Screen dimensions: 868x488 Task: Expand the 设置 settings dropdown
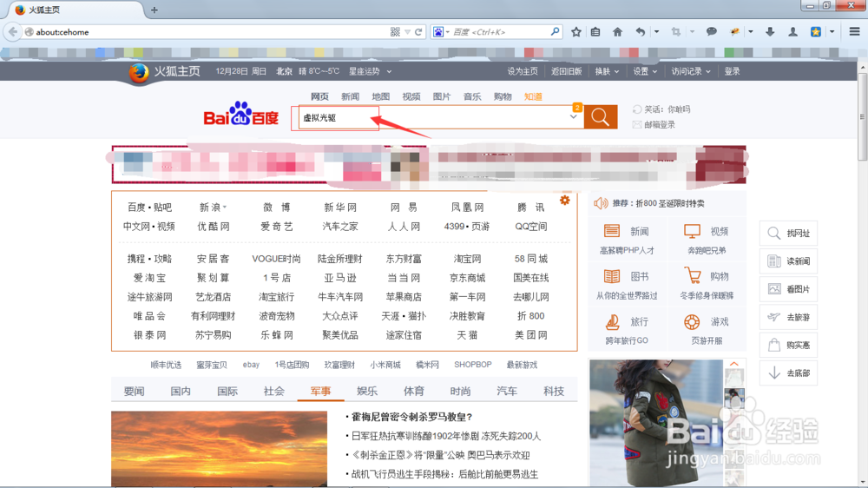pos(654,71)
